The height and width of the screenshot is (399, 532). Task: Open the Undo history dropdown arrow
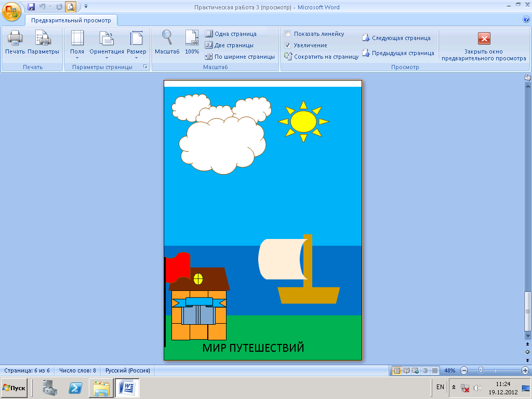click(x=50, y=6)
